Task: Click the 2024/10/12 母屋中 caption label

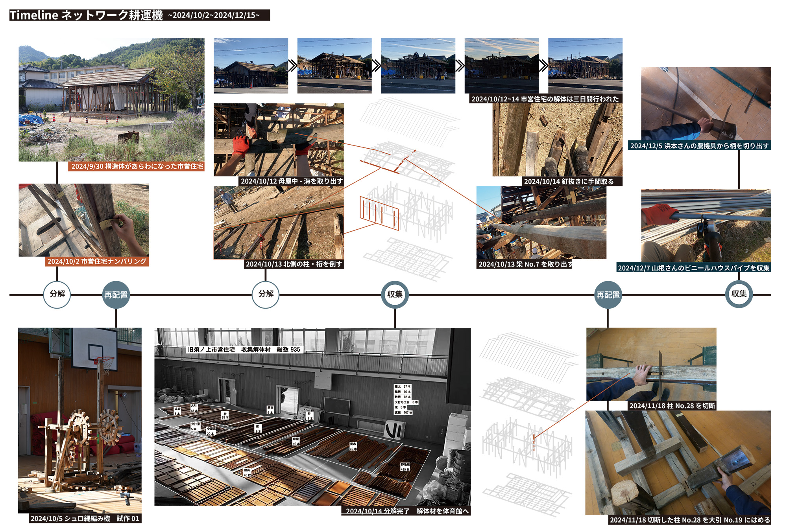Action: pos(292,181)
